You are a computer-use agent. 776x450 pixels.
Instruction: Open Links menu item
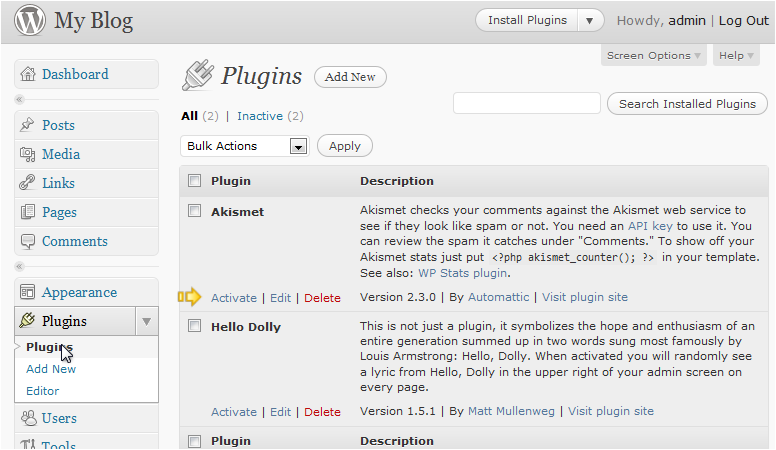(58, 183)
